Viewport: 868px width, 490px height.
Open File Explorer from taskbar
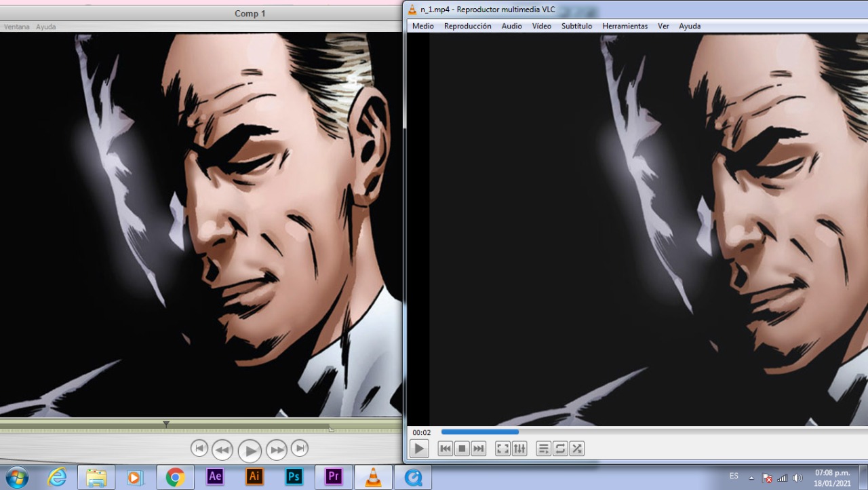coord(96,477)
